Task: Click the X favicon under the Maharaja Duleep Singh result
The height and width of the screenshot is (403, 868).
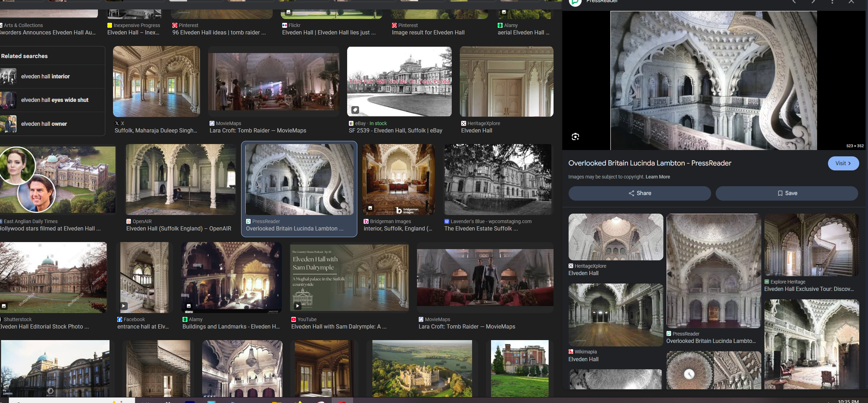Action: point(117,123)
